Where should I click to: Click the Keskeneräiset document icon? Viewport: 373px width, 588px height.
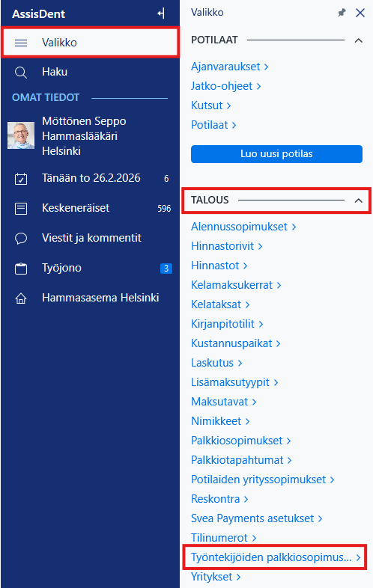[21, 209]
